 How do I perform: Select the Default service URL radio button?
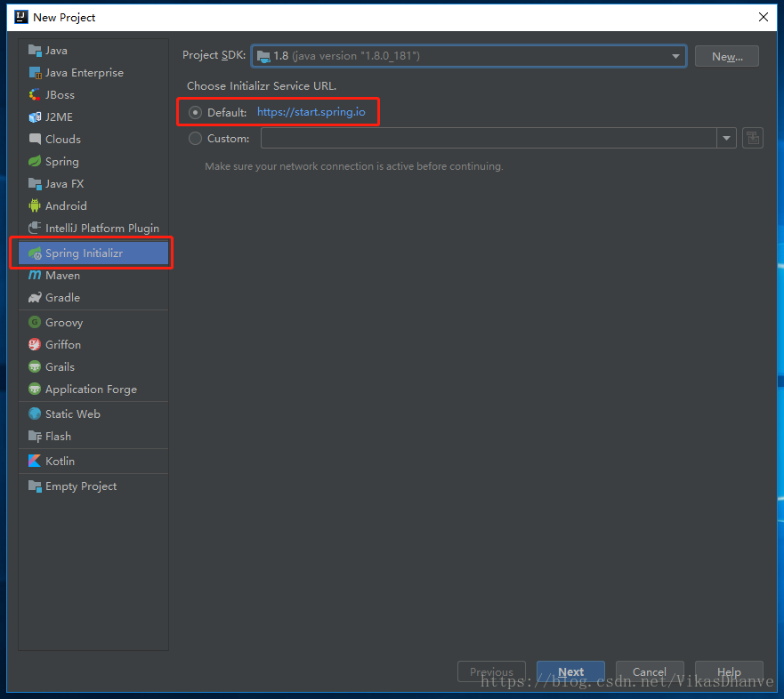[195, 112]
